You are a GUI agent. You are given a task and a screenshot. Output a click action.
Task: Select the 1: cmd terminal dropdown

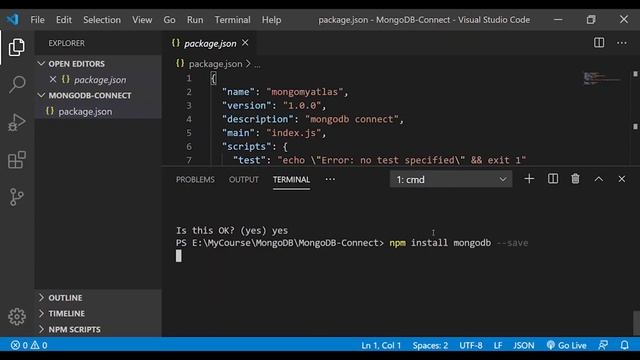451,180
